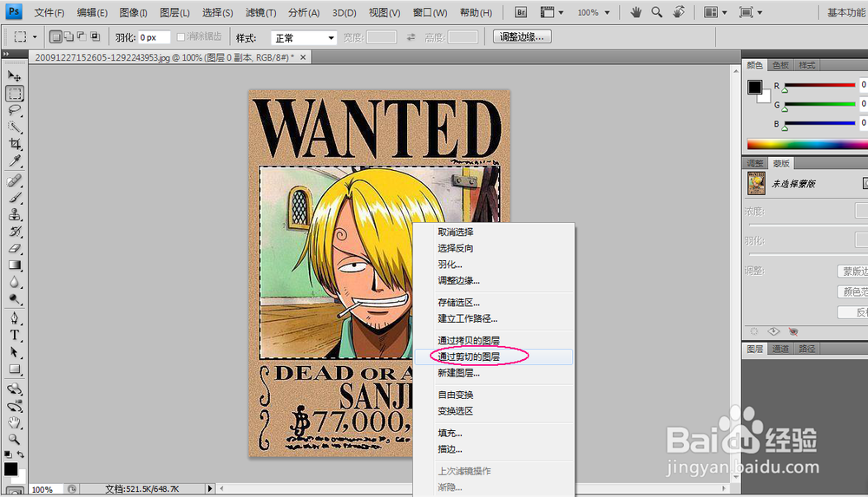Open the 滤镜(T) menu
Image resolution: width=868 pixels, height=497 pixels.
(x=260, y=12)
